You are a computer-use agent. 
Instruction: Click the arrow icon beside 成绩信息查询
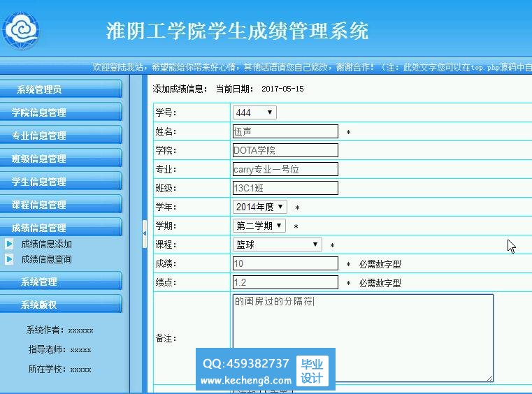click(9, 259)
